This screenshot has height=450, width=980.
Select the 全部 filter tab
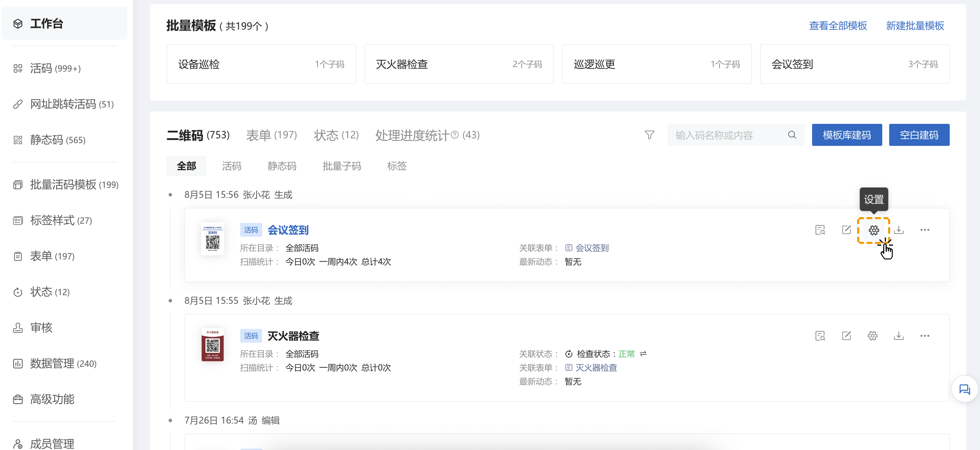point(187,166)
